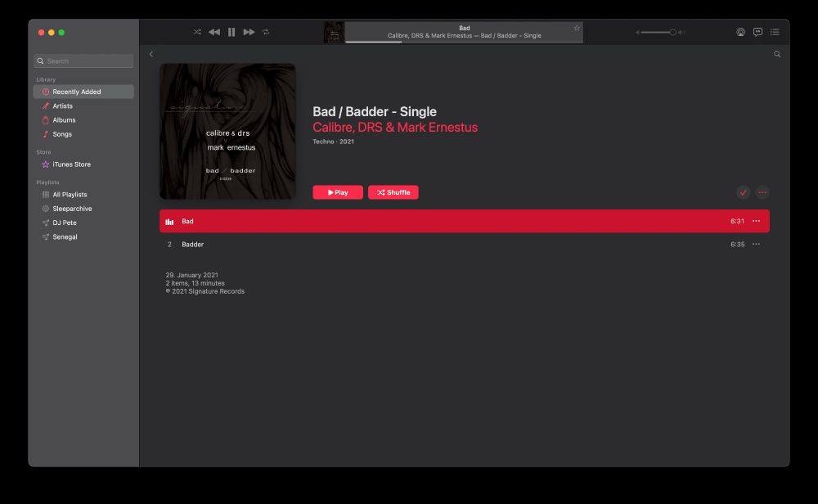Click the sidebar Search field

(x=83, y=61)
